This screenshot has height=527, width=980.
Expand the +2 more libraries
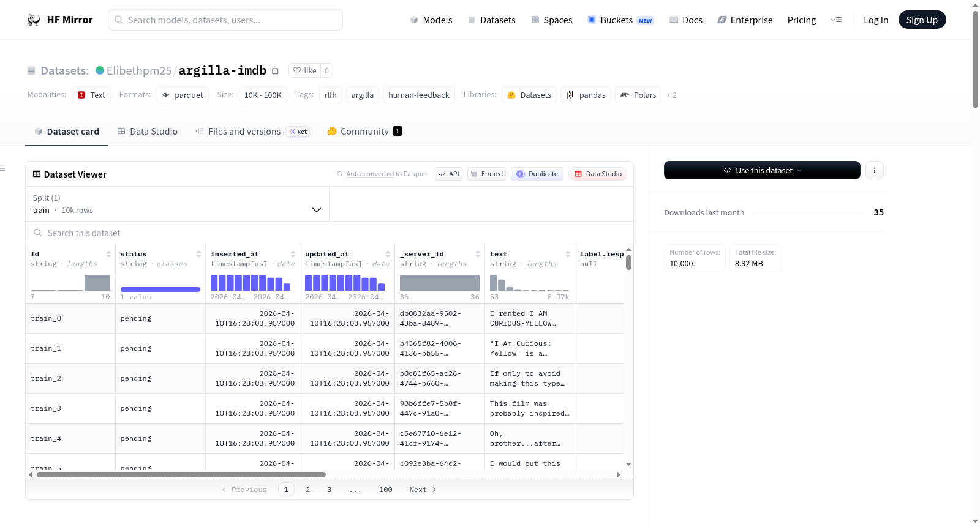coord(672,95)
